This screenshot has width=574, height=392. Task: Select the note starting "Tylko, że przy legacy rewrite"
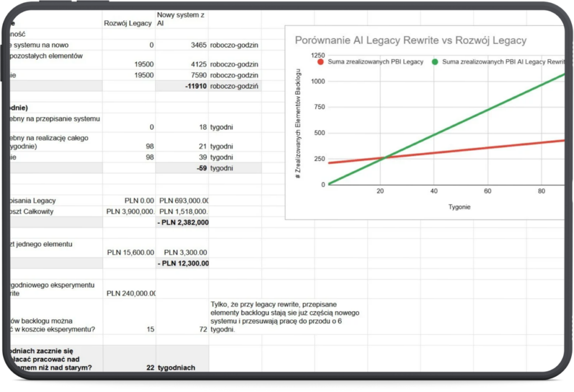click(285, 317)
